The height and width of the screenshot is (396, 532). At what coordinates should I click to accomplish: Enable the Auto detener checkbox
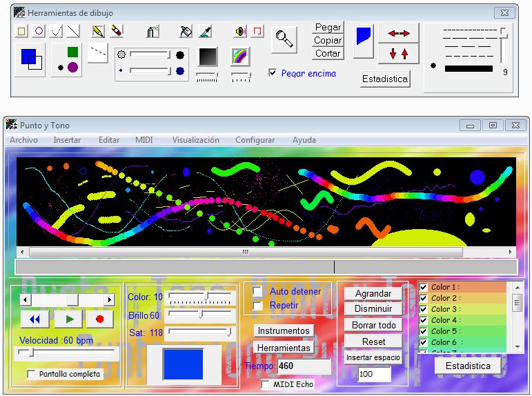click(x=257, y=291)
